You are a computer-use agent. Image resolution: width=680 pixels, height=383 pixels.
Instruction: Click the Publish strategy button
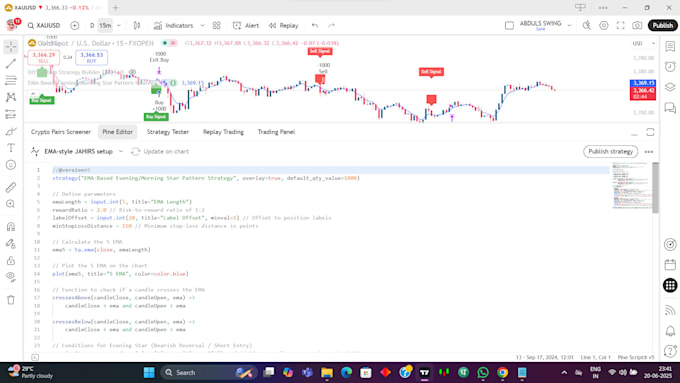[611, 151]
